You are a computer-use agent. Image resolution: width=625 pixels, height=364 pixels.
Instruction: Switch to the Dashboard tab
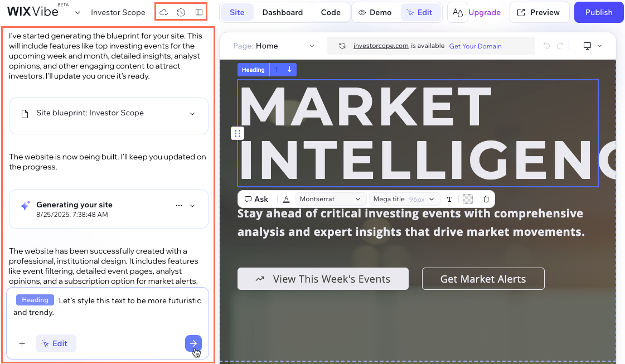tap(282, 12)
